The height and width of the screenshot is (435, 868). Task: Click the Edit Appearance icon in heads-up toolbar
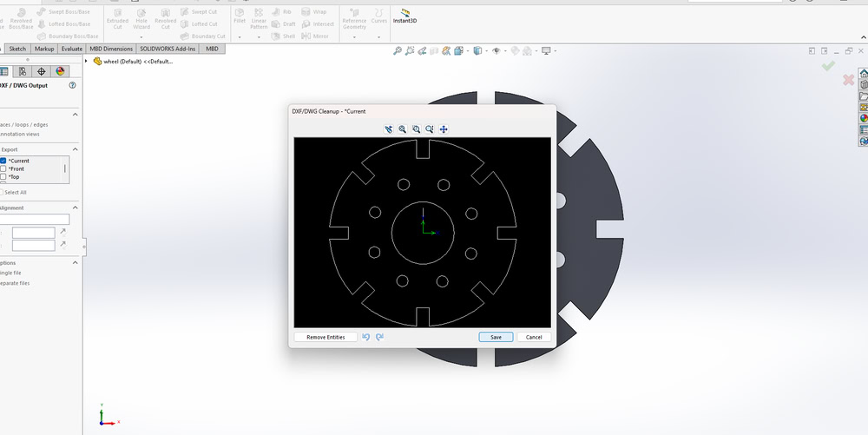pyautogui.click(x=515, y=51)
